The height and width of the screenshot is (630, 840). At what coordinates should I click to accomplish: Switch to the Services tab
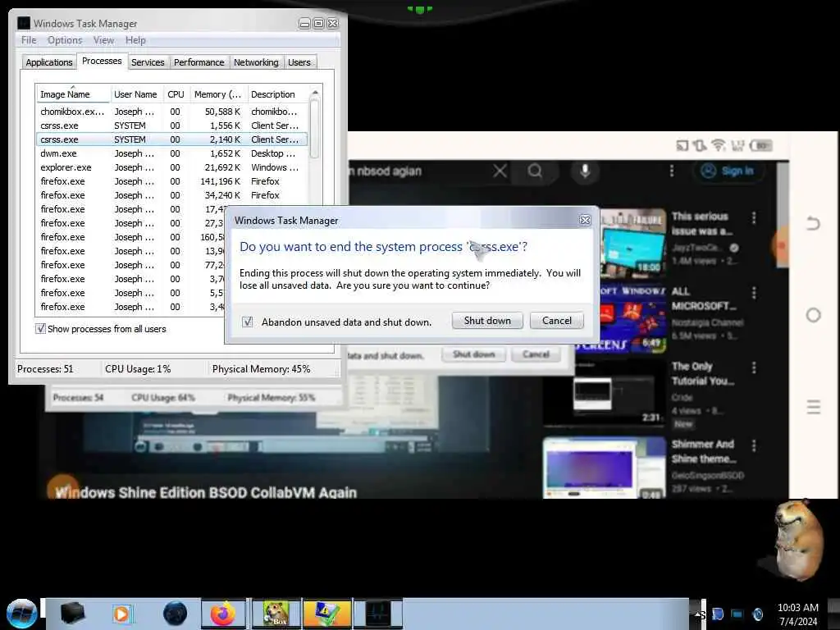(x=148, y=62)
